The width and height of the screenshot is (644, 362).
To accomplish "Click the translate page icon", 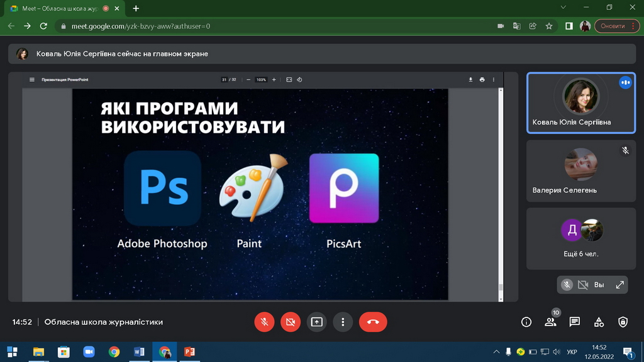I will point(517,26).
